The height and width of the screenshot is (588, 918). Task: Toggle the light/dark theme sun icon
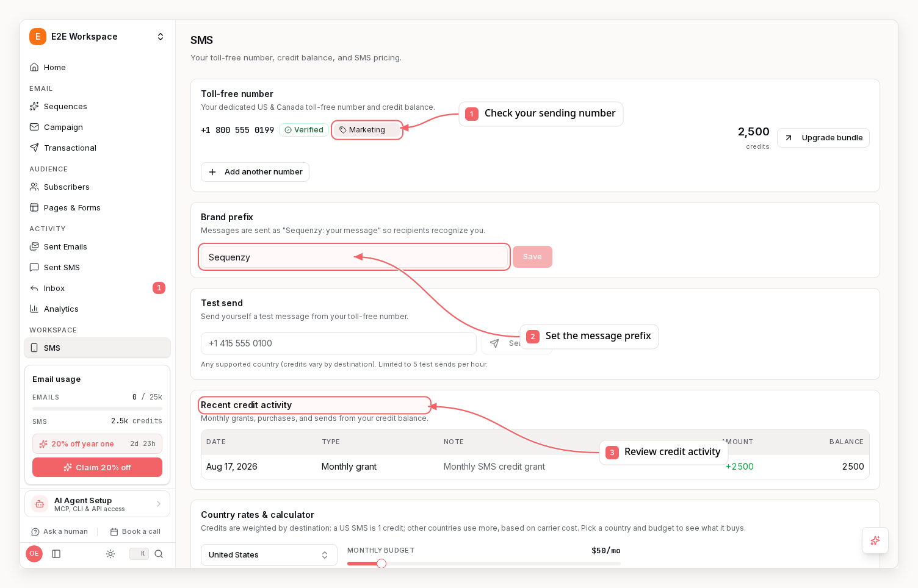(110, 554)
